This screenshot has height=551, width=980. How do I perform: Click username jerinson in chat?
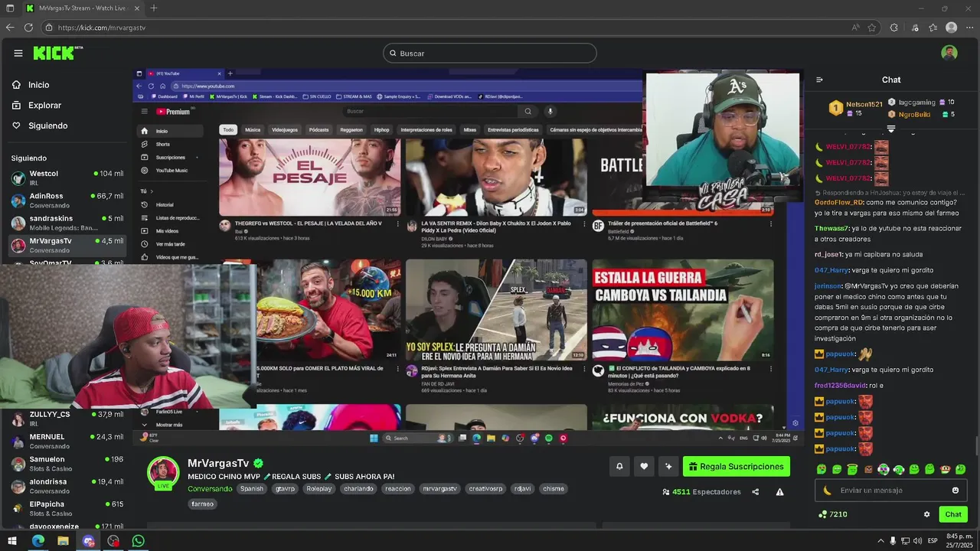pyautogui.click(x=828, y=285)
